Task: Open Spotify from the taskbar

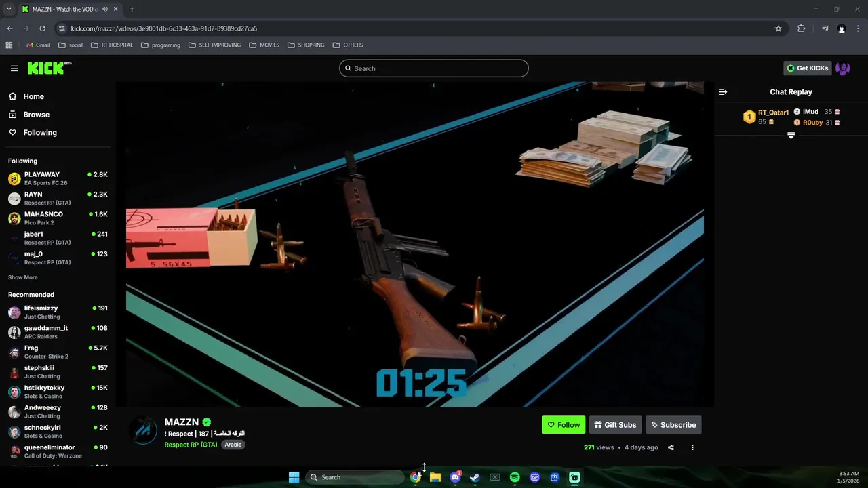Action: tap(515, 477)
